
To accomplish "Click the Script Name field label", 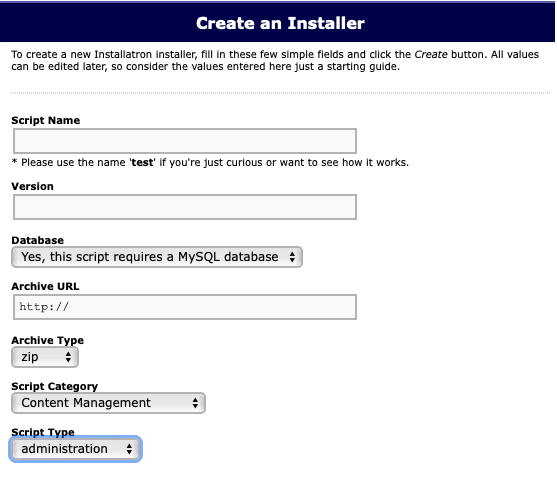I will 45,120.
